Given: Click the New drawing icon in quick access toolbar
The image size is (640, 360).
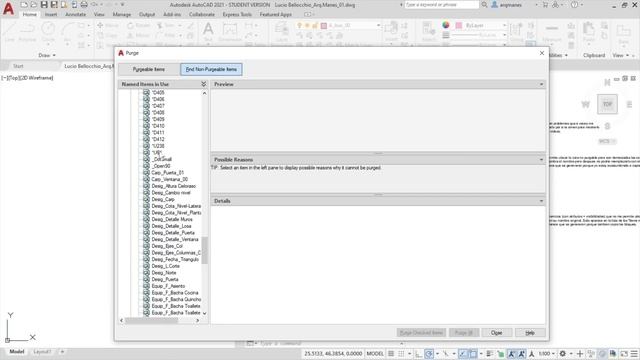Looking at the screenshot, I should coord(24,5).
